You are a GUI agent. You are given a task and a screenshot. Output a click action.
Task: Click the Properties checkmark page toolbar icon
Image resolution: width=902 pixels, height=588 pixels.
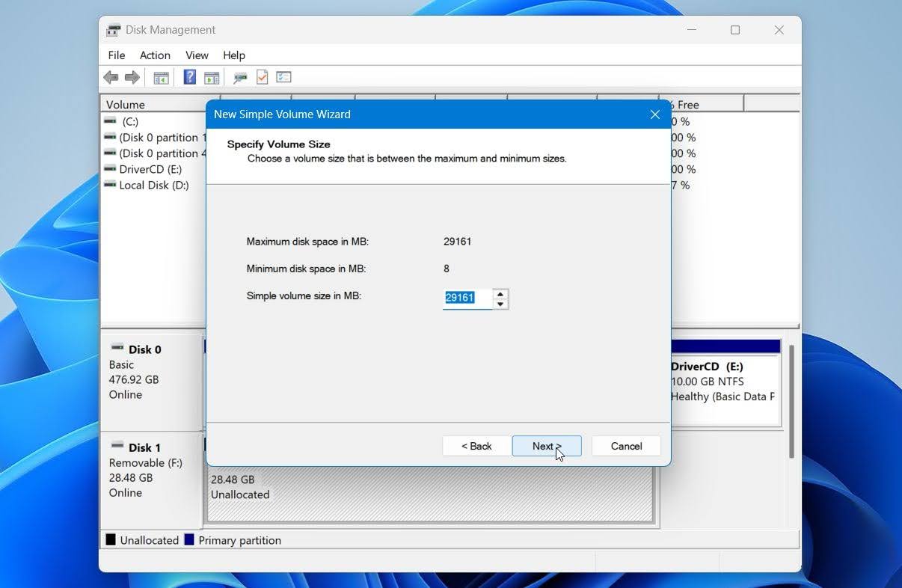click(x=262, y=77)
